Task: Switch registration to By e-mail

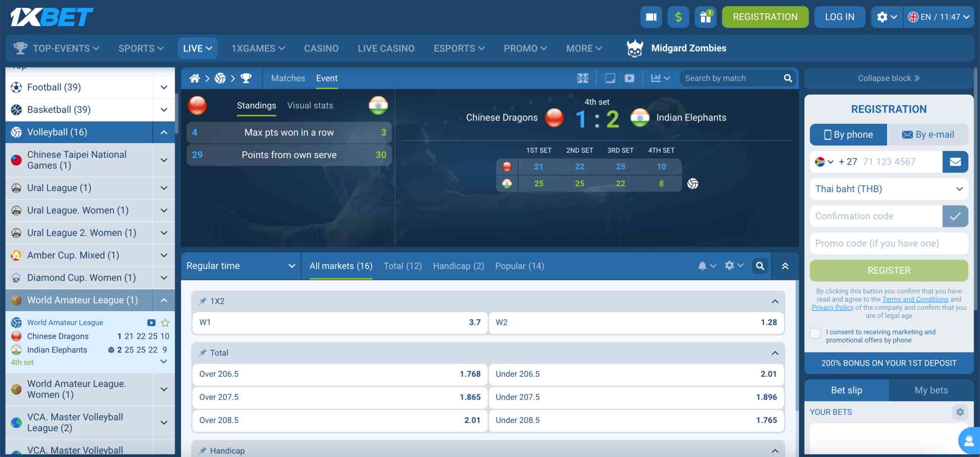Action: 928,135
